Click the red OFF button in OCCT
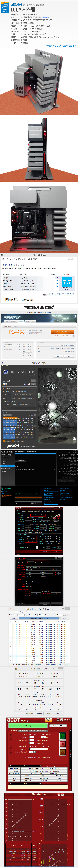Screen dimensions: 78x868 (x=63, y=744)
